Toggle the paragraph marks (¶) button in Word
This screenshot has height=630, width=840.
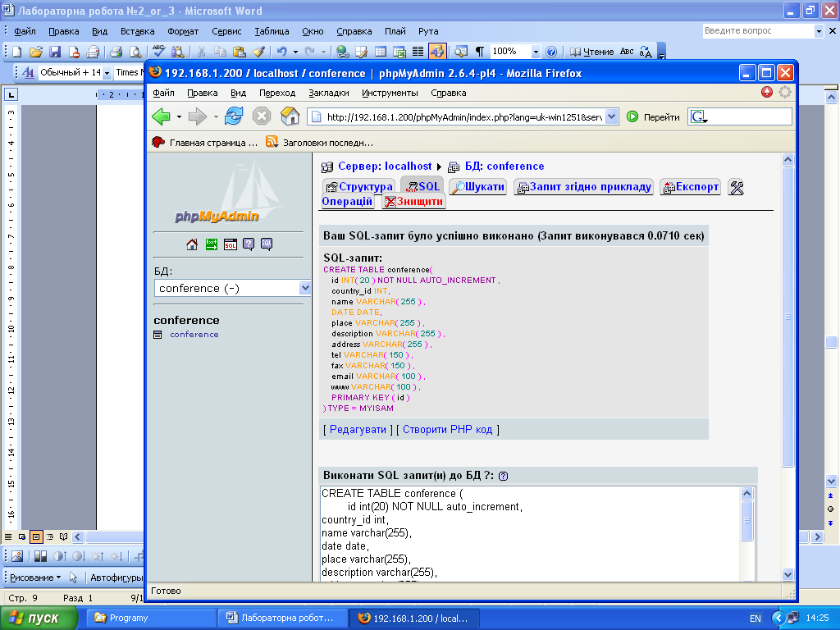(x=480, y=52)
